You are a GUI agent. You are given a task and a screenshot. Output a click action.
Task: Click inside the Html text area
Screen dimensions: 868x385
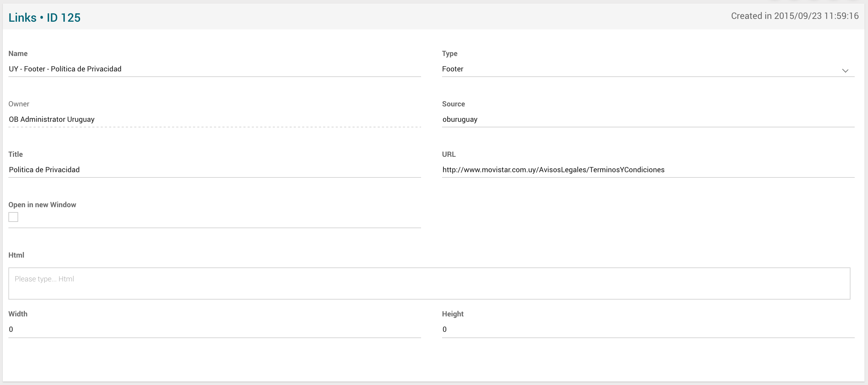[x=429, y=283]
